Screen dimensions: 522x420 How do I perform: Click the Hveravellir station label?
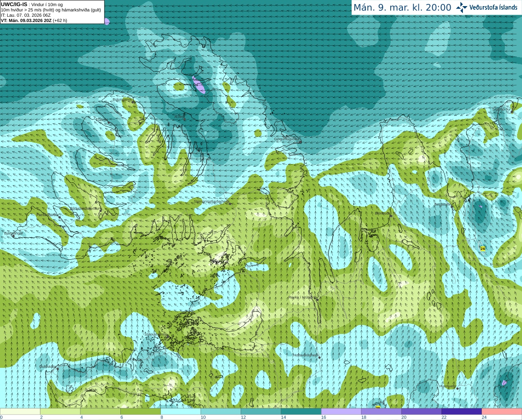(x=448, y=386)
